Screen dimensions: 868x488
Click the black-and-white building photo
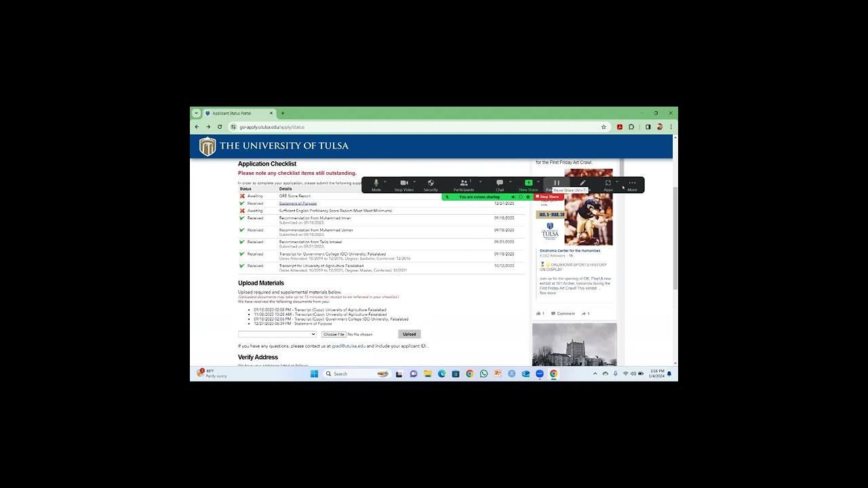[x=574, y=344]
